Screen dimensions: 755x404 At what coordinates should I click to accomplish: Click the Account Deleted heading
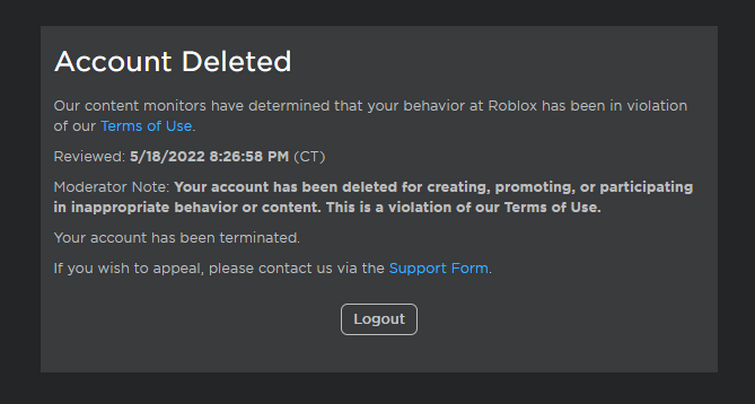173,62
